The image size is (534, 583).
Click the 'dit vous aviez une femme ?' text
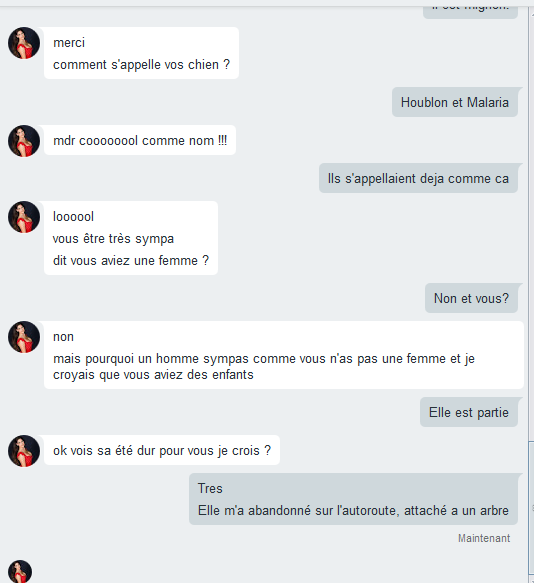(131, 261)
